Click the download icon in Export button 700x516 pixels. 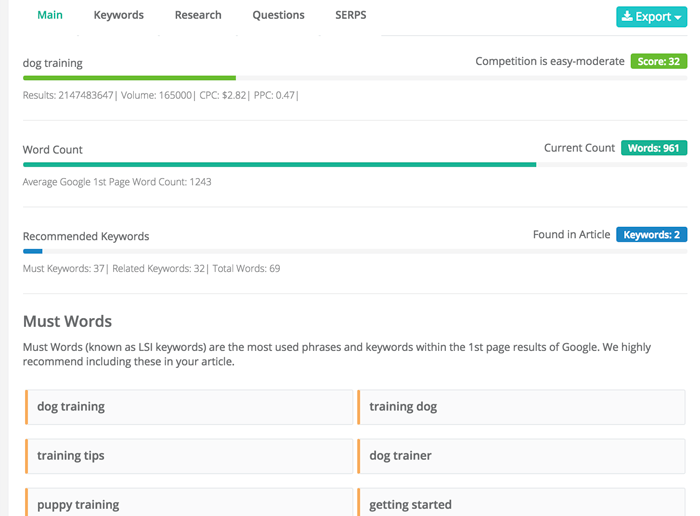point(628,17)
